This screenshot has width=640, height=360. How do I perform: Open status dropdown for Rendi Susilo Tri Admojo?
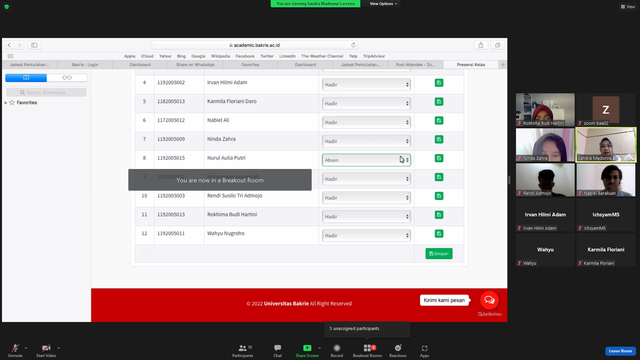(366, 198)
